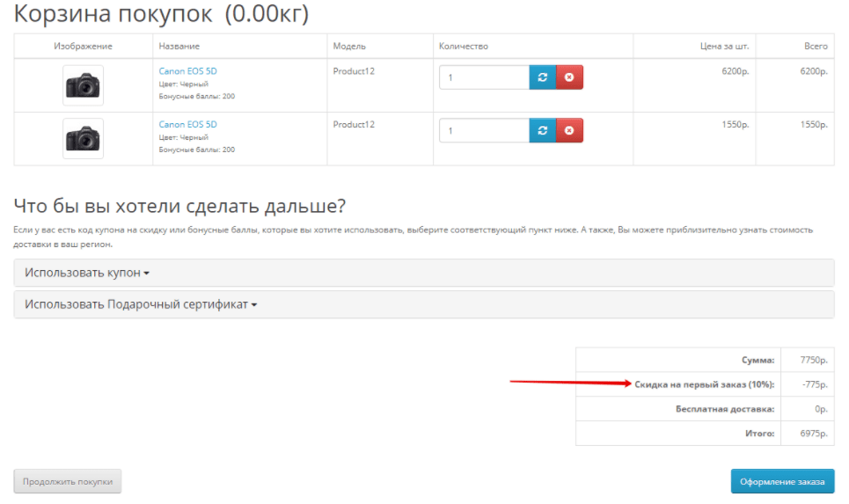Select the Итого value 6975р.

click(x=814, y=433)
